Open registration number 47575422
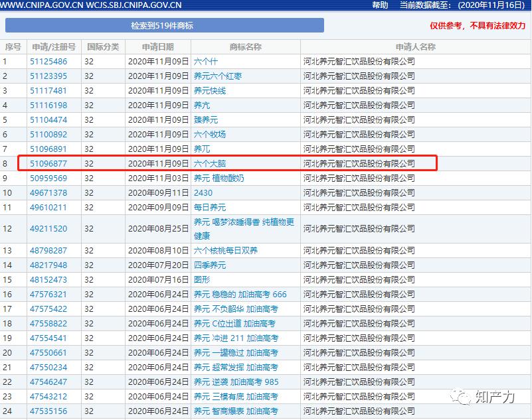This screenshot has width=532, height=420. coord(48,309)
